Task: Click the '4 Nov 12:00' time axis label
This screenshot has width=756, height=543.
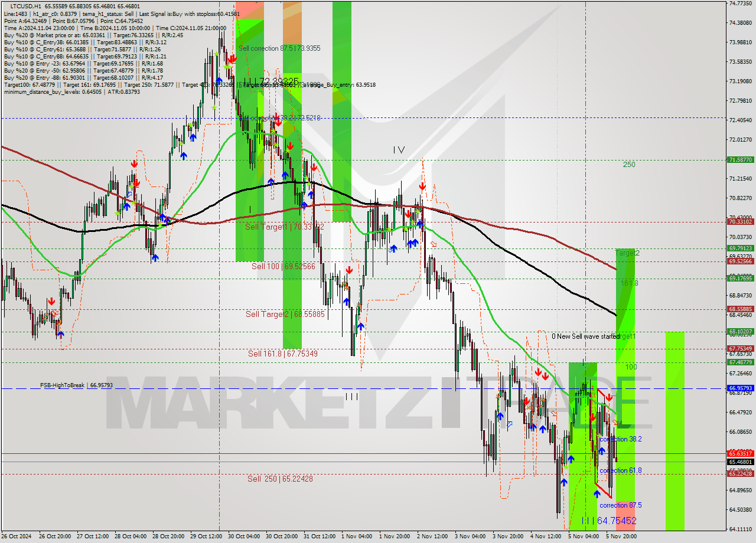Action: tap(545, 537)
